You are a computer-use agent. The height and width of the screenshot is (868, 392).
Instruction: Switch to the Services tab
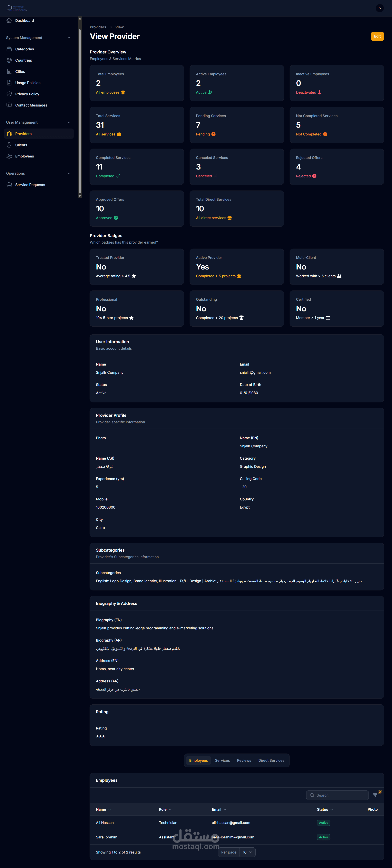click(222, 760)
